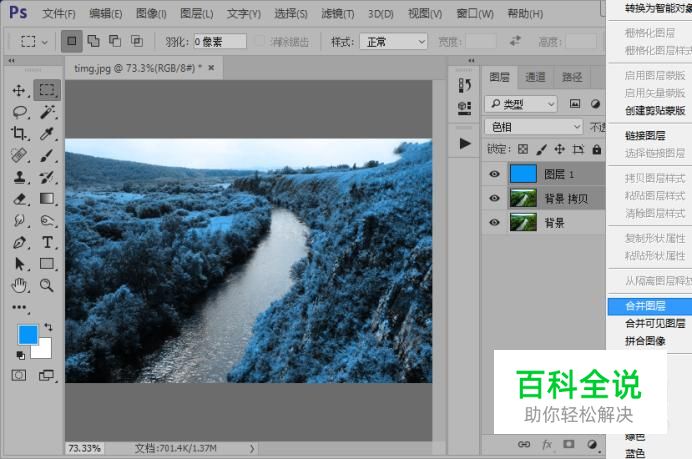Choose New Selection mode in options bar

71,41
